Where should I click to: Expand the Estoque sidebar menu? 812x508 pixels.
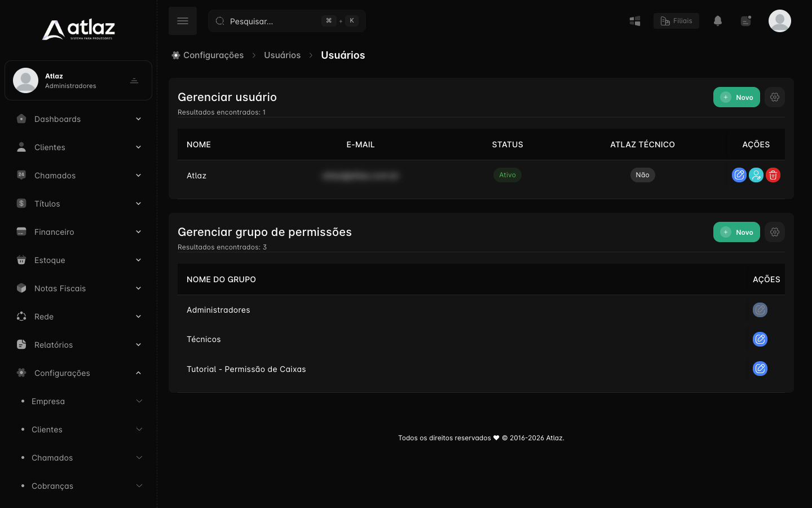[78, 260]
